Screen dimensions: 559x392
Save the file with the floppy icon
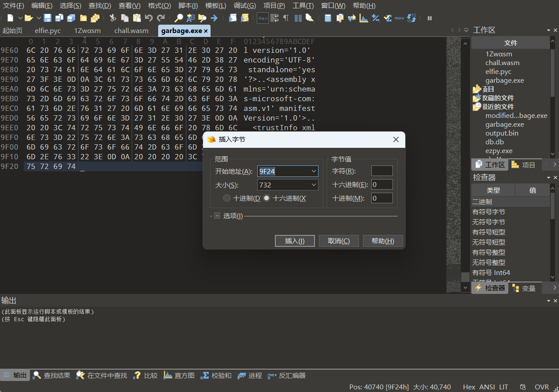pyautogui.click(x=48, y=18)
